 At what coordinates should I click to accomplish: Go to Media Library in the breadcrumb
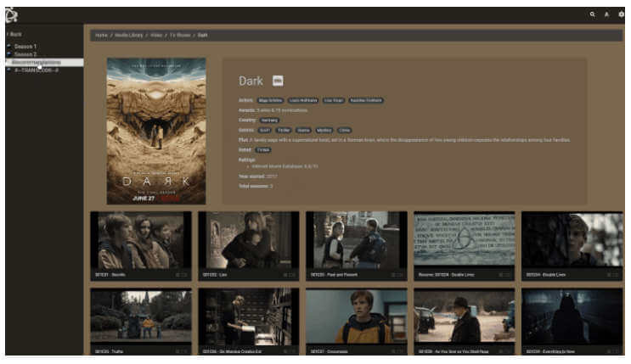(x=129, y=36)
